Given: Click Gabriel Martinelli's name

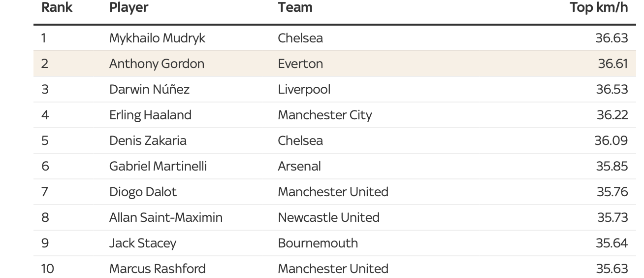Looking at the screenshot, I should pyautogui.click(x=158, y=166).
